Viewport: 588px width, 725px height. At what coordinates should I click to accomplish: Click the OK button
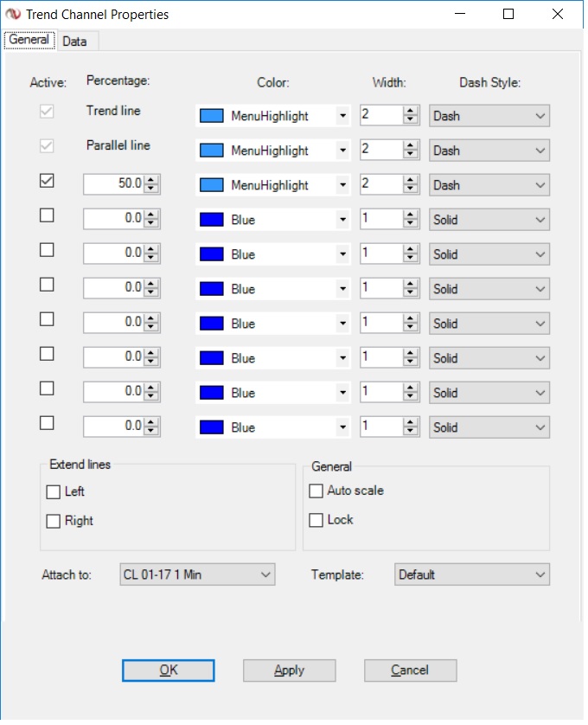pos(168,670)
